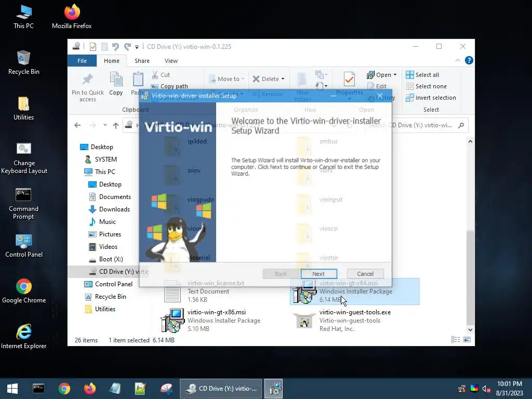Viewport: 532px width, 399px height.
Task: Click taskbar Chrome icon
Action: tap(64, 389)
